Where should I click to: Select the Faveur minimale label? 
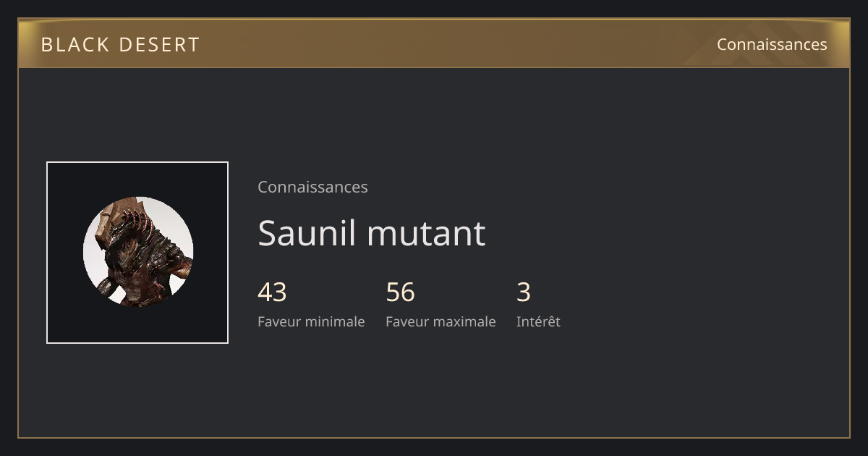point(311,321)
